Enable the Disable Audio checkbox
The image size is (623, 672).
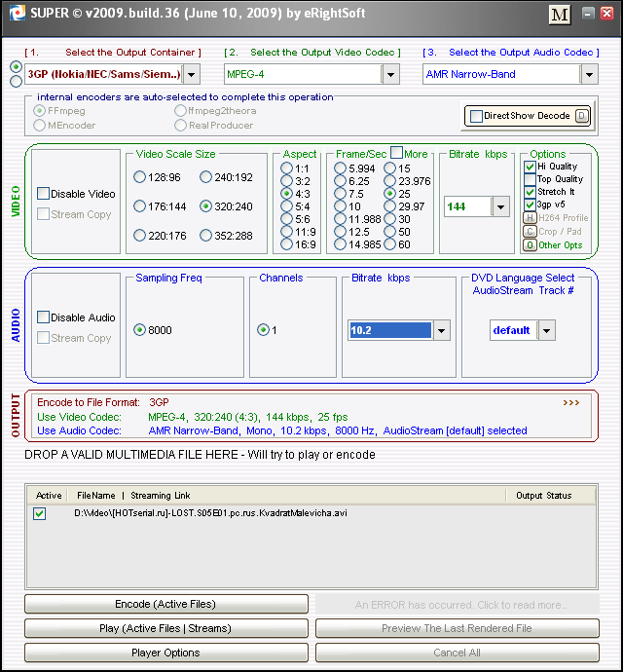(43, 317)
